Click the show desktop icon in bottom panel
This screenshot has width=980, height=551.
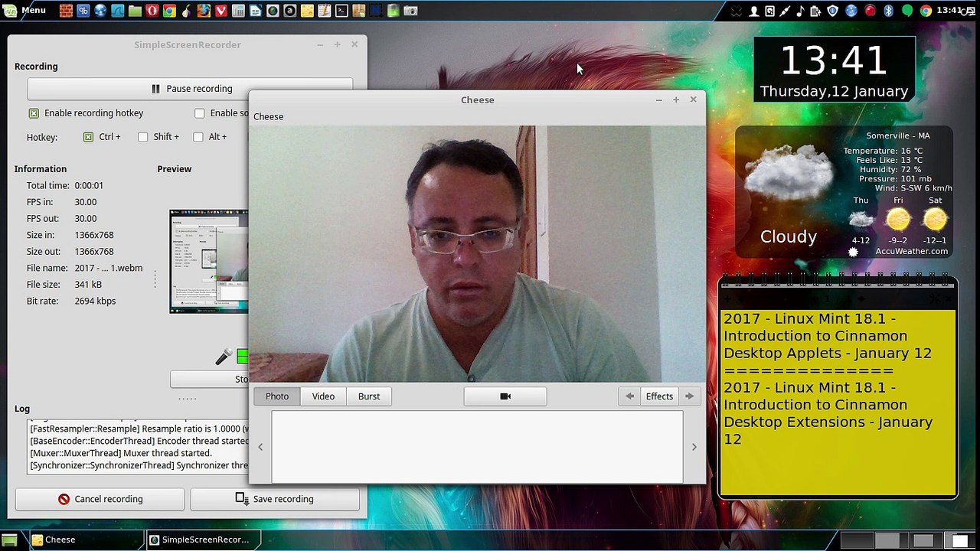[9, 540]
